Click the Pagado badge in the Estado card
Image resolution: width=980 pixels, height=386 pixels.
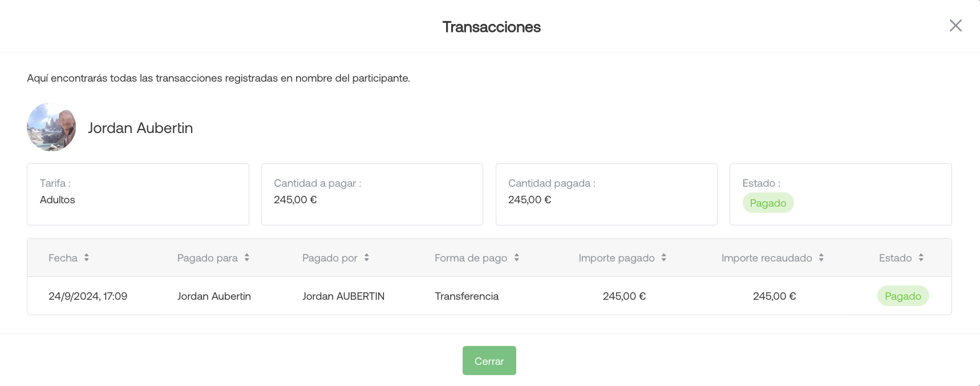[x=768, y=203]
